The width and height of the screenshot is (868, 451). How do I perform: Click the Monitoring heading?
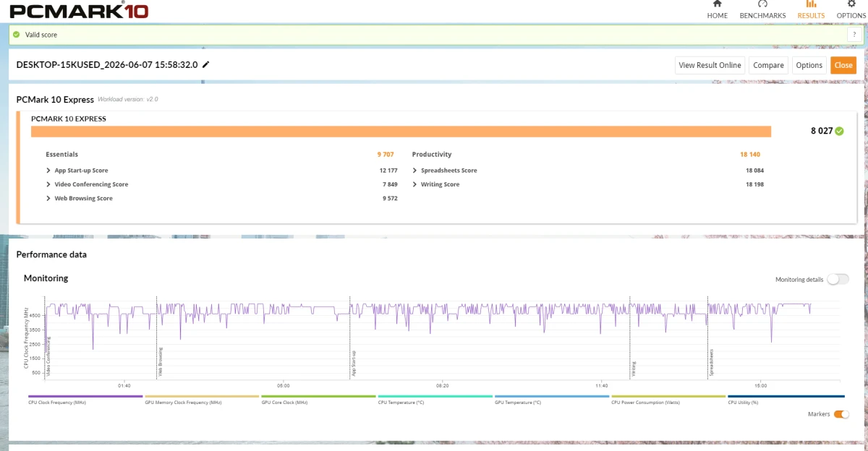tap(46, 278)
